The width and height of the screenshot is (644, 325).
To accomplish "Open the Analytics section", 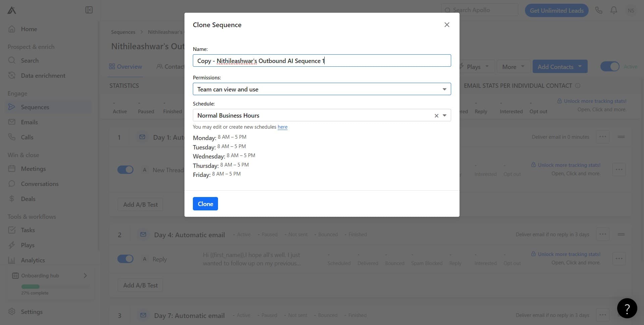I will (33, 260).
